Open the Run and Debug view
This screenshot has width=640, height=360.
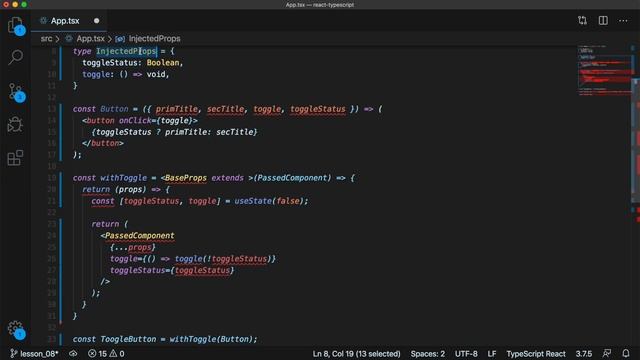click(x=16, y=124)
